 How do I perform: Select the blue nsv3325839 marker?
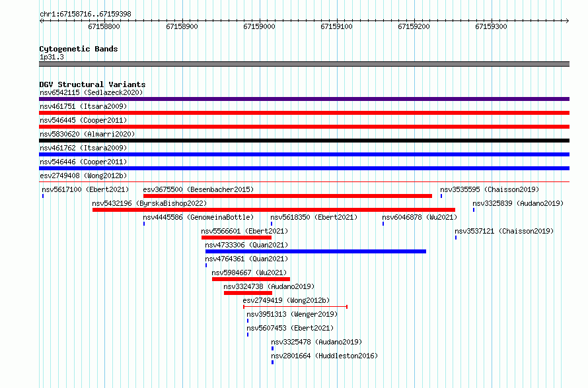point(474,210)
